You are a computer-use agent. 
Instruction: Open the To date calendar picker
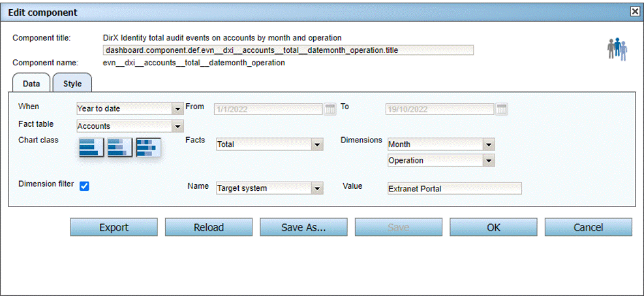tap(501, 109)
